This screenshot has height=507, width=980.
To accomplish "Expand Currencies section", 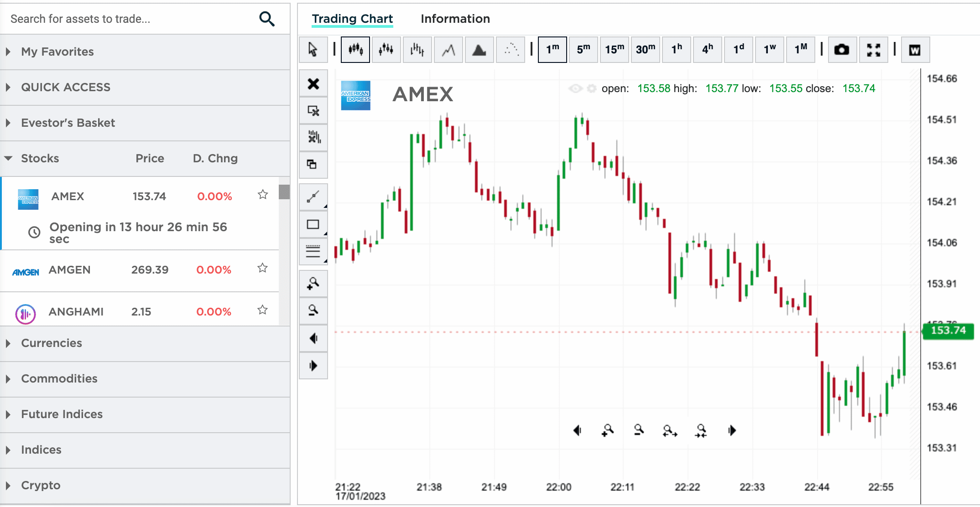I will (145, 343).
